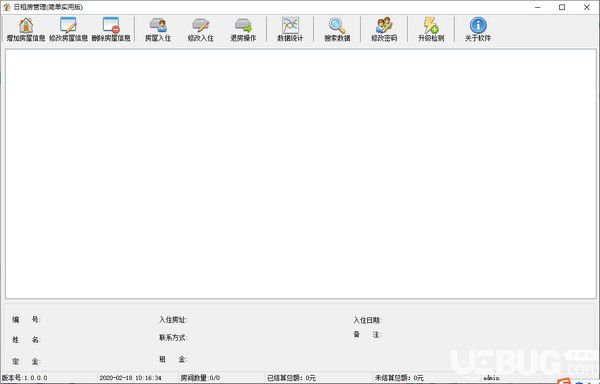The image size is (600, 384).
Task: Click 已结算总额: 0元 status entry
Action: pyautogui.click(x=291, y=378)
